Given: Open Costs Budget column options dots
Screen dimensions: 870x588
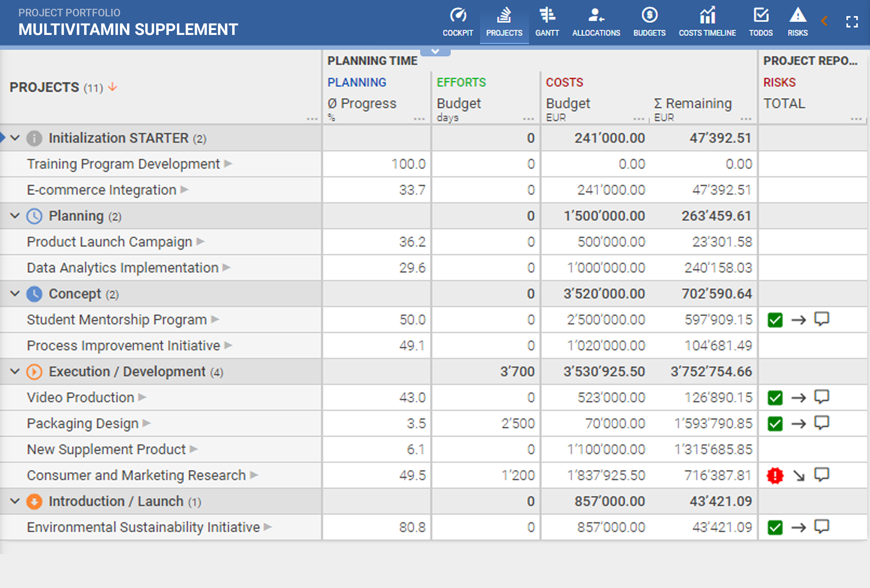Looking at the screenshot, I should pyautogui.click(x=639, y=119).
